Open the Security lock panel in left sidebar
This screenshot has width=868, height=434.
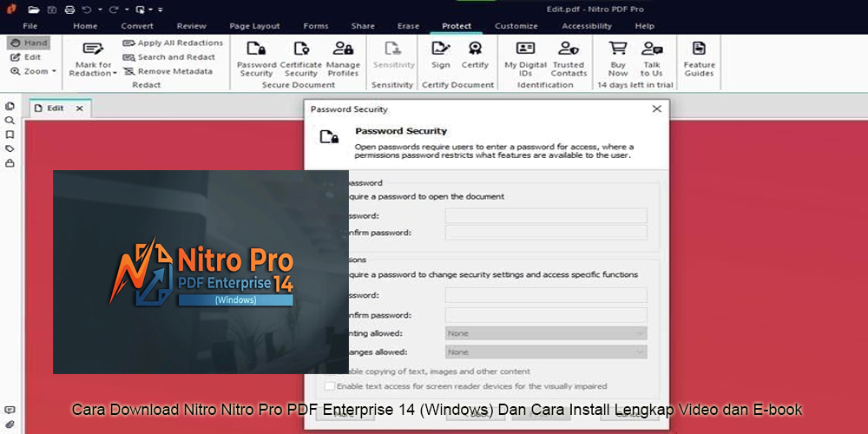pos(10,163)
